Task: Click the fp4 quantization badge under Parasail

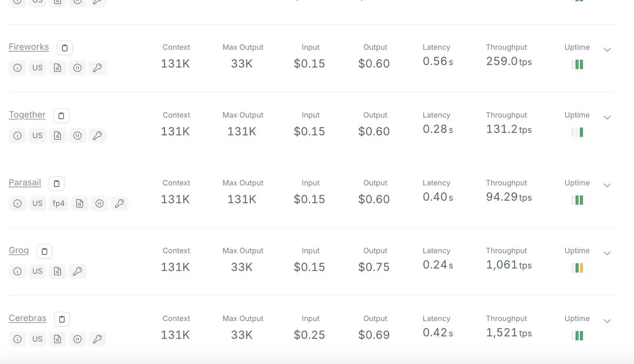Action: tap(58, 203)
